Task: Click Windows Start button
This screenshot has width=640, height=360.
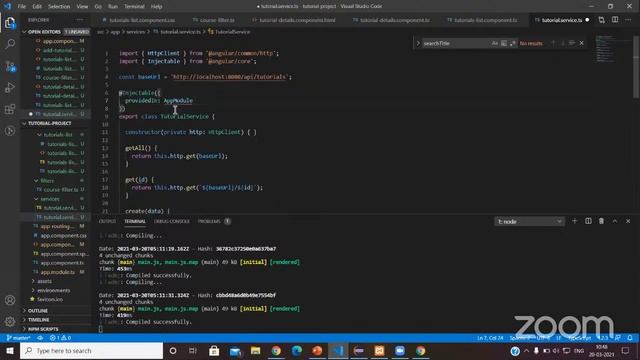Action: pyautogui.click(x=10, y=351)
